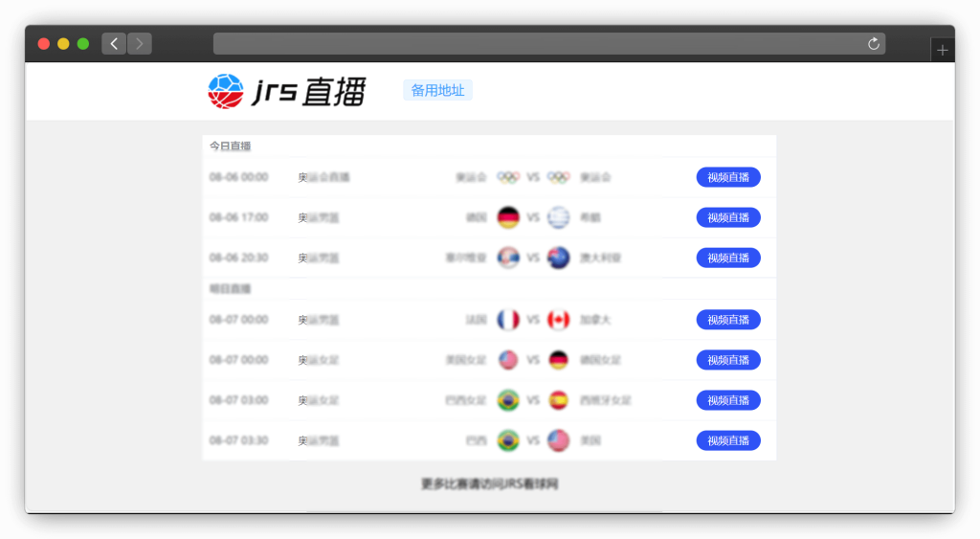
Task: Click the left Olympic rings icon in the 08-06 00:00 row
Action: point(508,177)
